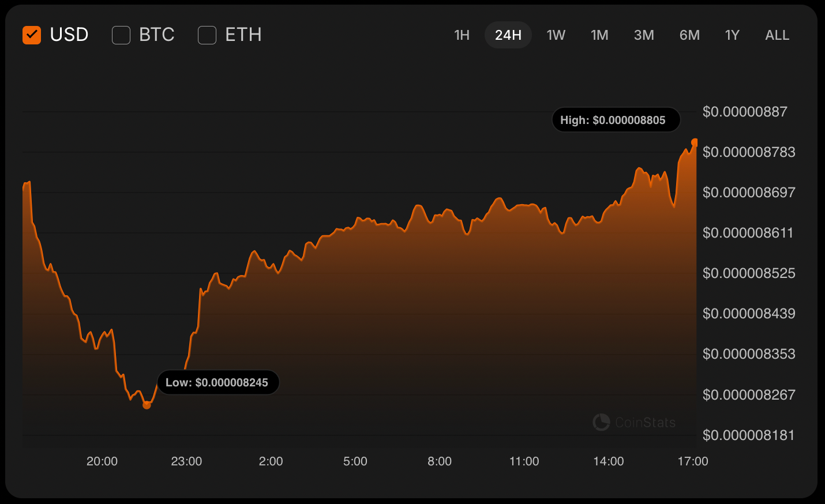Enable the BTC price checkbox
This screenshot has height=504, width=825.
[x=121, y=35]
